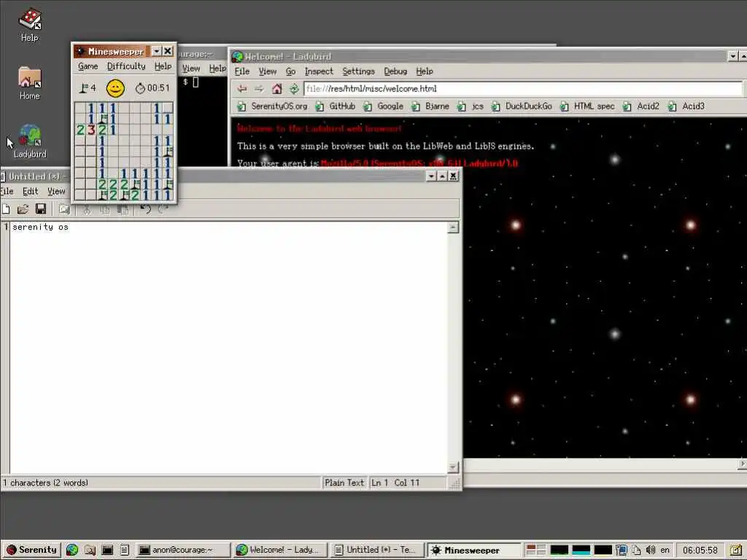This screenshot has width=747, height=560.
Task: Open the Difficulty menu in Minesweeper
Action: 126,66
